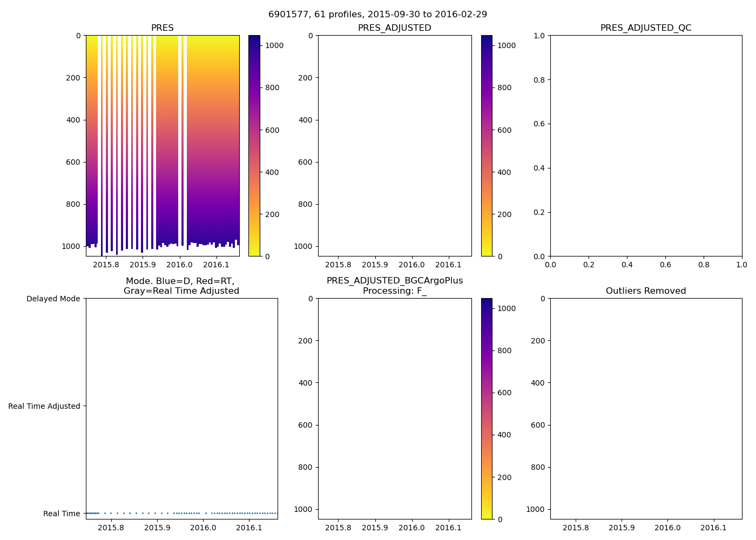Select the PRES_ADJUSTED plot title
Image resolution: width=756 pixels, height=540 pixels.
[x=394, y=28]
